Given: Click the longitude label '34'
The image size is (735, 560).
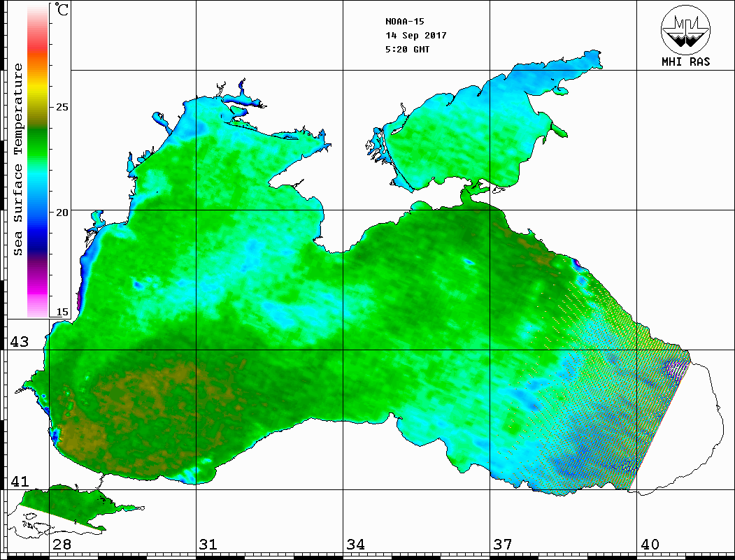Looking at the screenshot, I should (355, 544).
